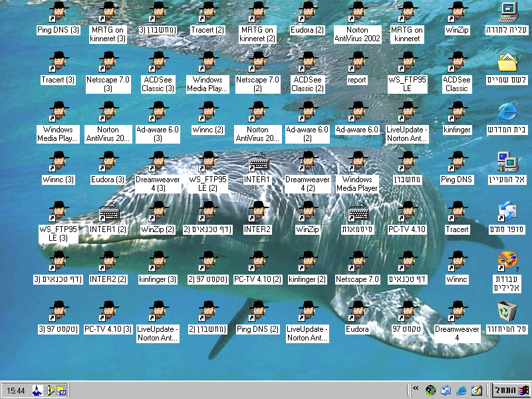The image size is (532, 399).
Task: Select the report desktop shortcut
Action: pos(357,68)
